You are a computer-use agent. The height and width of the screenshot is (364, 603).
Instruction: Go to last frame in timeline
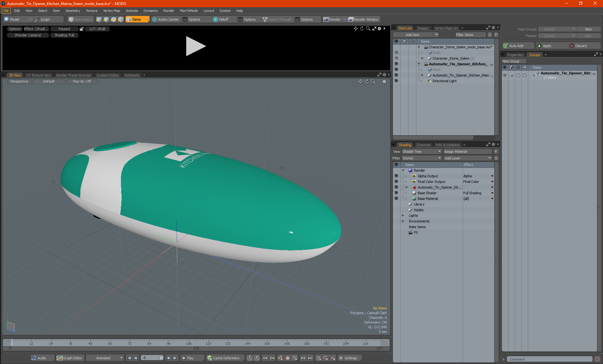[x=176, y=358]
